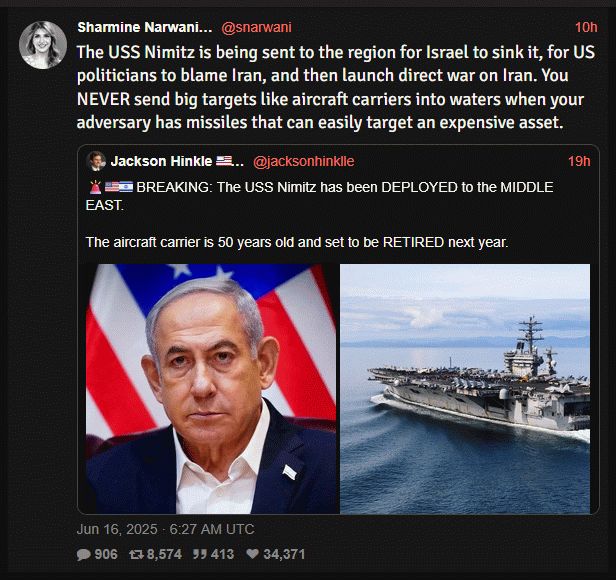The height and width of the screenshot is (580, 616).
Task: Click the reply speech bubble icon
Action: pyautogui.click(x=83, y=554)
